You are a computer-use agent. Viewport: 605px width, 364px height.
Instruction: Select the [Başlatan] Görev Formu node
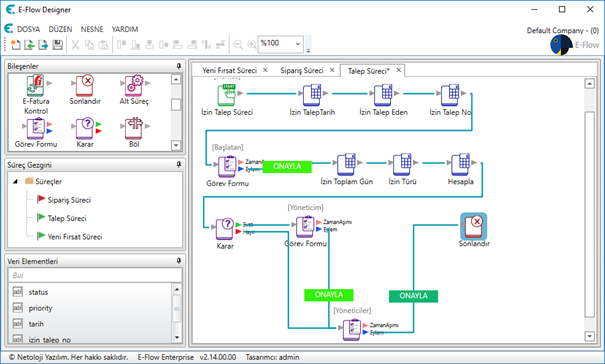[x=228, y=166]
